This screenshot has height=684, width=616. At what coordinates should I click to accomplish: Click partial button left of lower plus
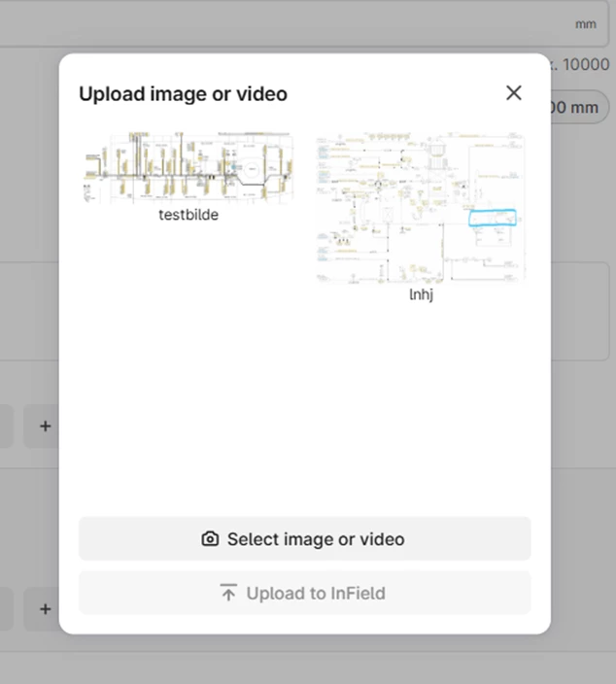coord(6,609)
